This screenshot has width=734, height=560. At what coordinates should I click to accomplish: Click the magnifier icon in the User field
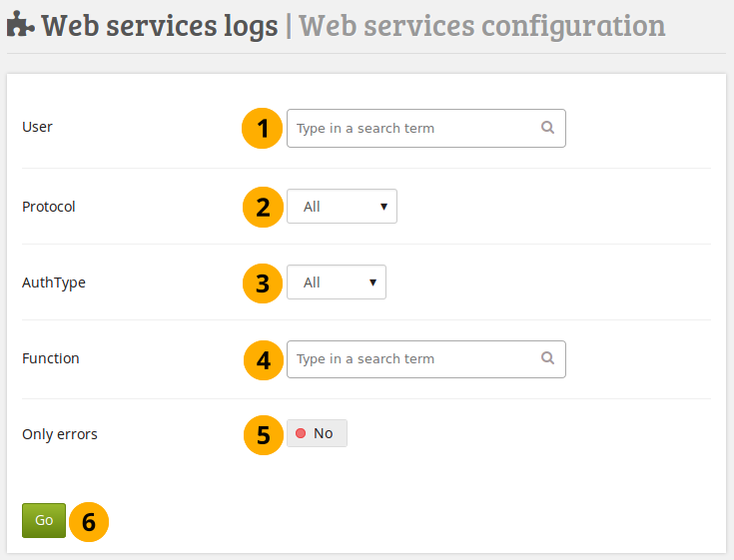click(547, 128)
